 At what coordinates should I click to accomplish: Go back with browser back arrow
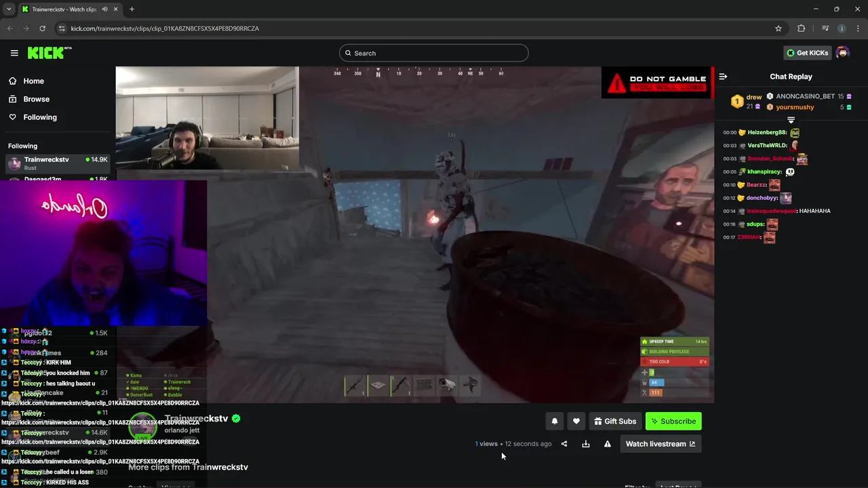[9, 28]
